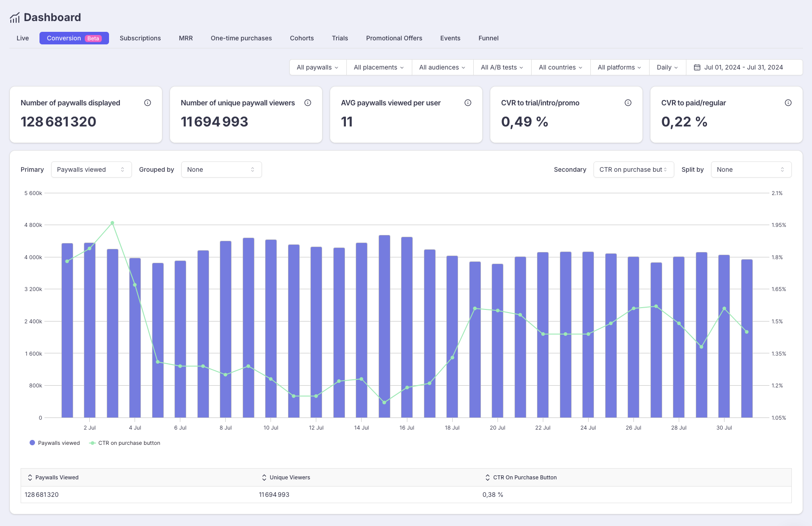
Task: Open info for CVR to paid/regular
Action: (x=788, y=103)
